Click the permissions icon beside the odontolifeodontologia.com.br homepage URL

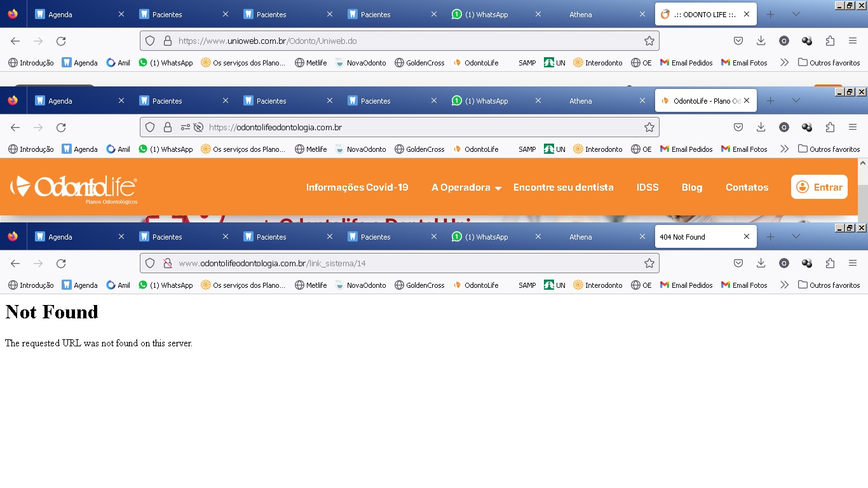[186, 127]
